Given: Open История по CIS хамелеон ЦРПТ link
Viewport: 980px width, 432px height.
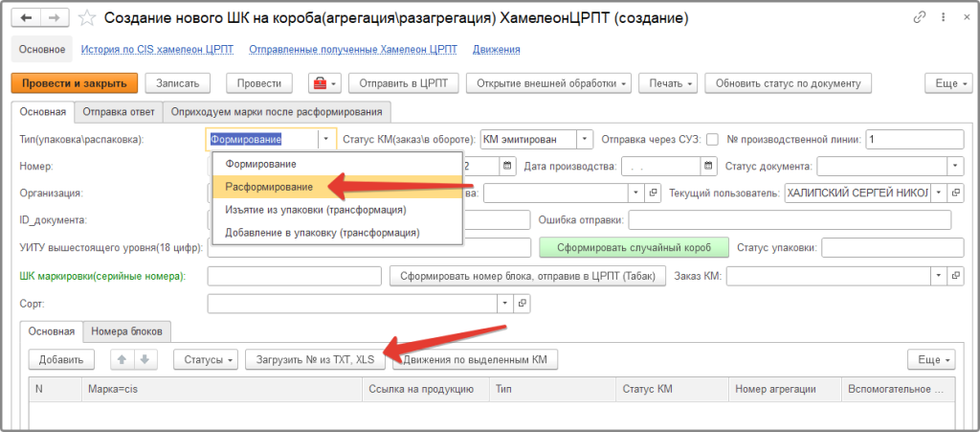Looking at the screenshot, I should click(158, 50).
